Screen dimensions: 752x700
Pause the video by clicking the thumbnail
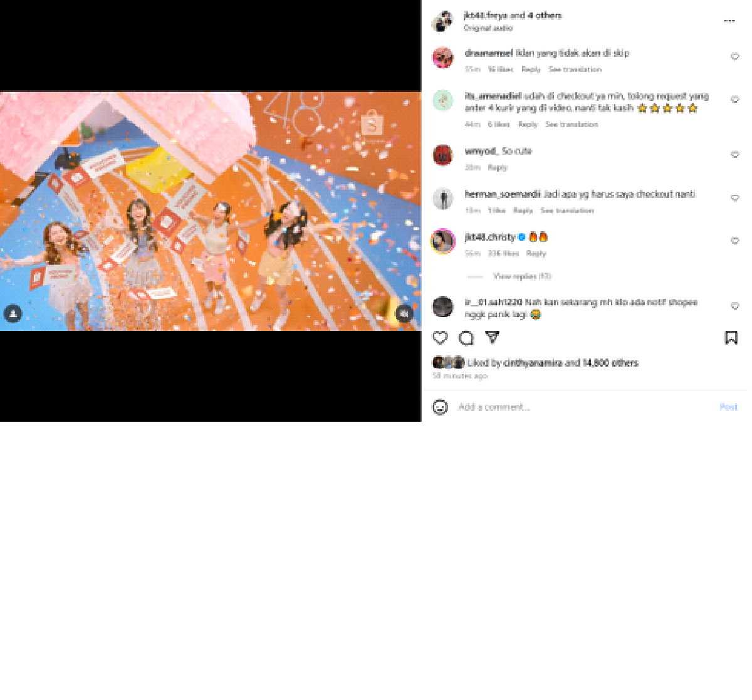point(211,211)
